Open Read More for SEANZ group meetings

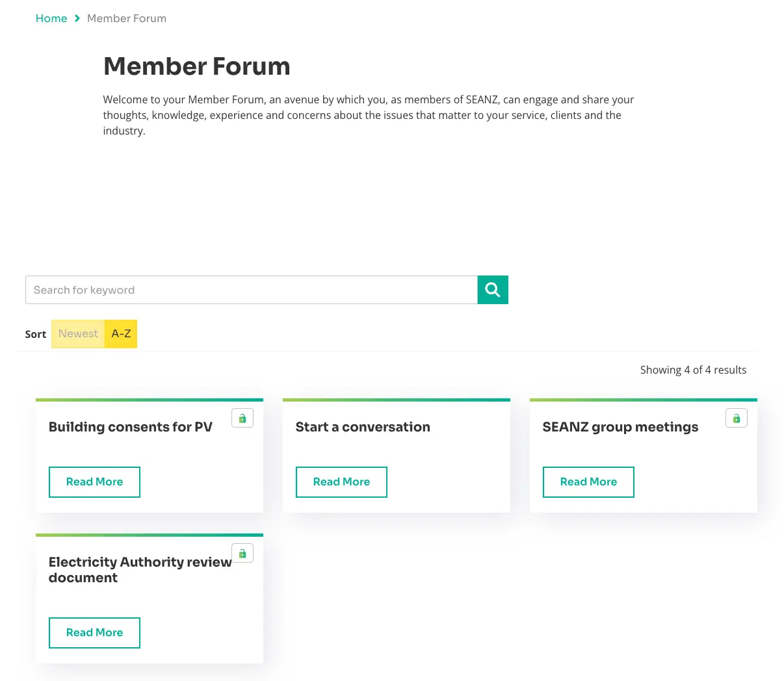pos(588,482)
